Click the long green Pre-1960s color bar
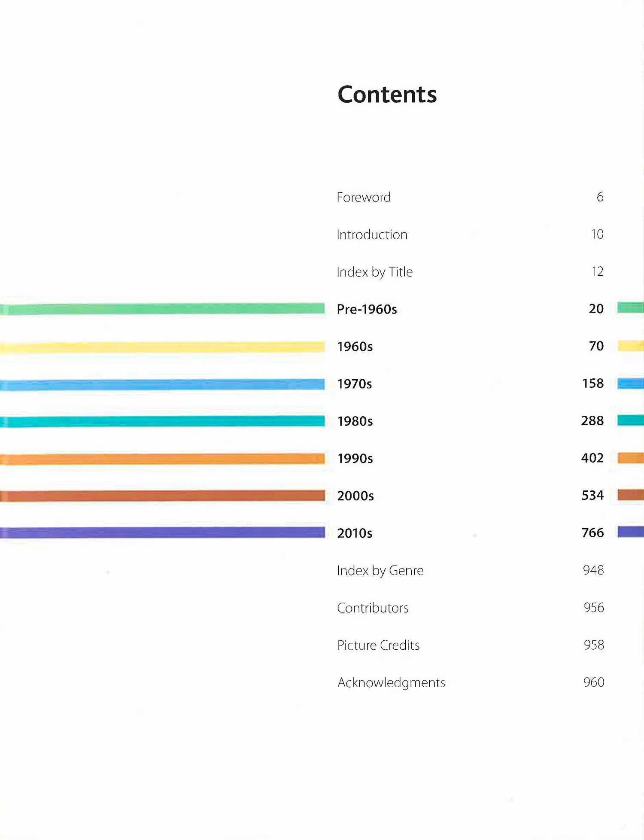Screen dimensions: 644x840 (162, 309)
